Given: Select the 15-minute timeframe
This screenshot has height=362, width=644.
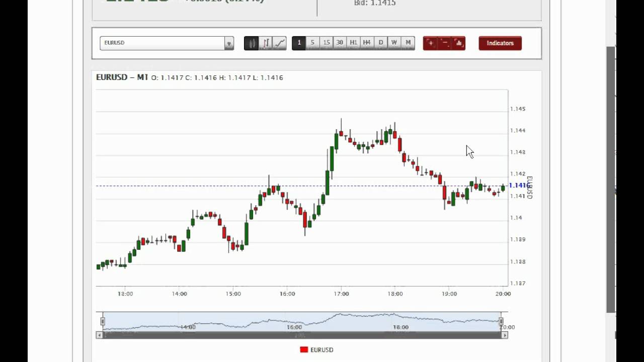Looking at the screenshot, I should pos(326,43).
